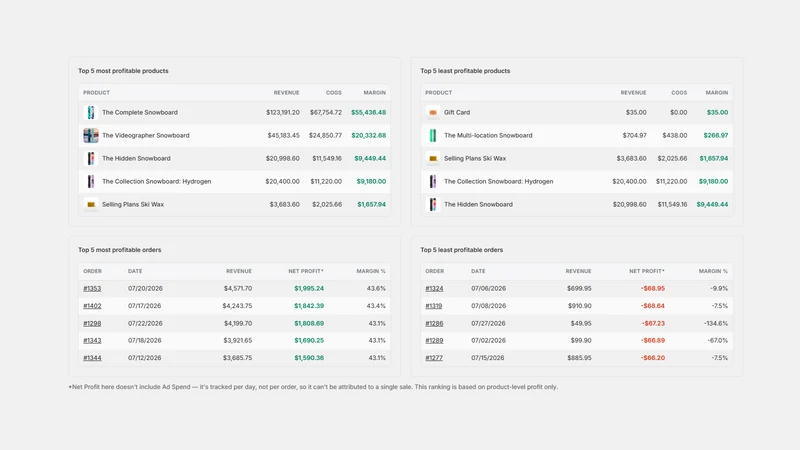Click Top 5 most profitable orders heading

pos(119,250)
